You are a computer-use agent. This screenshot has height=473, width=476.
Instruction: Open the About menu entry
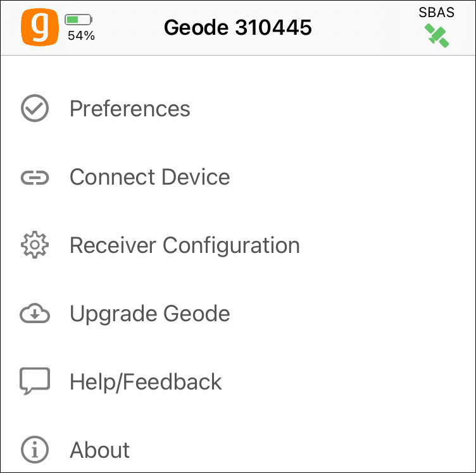[x=99, y=450]
